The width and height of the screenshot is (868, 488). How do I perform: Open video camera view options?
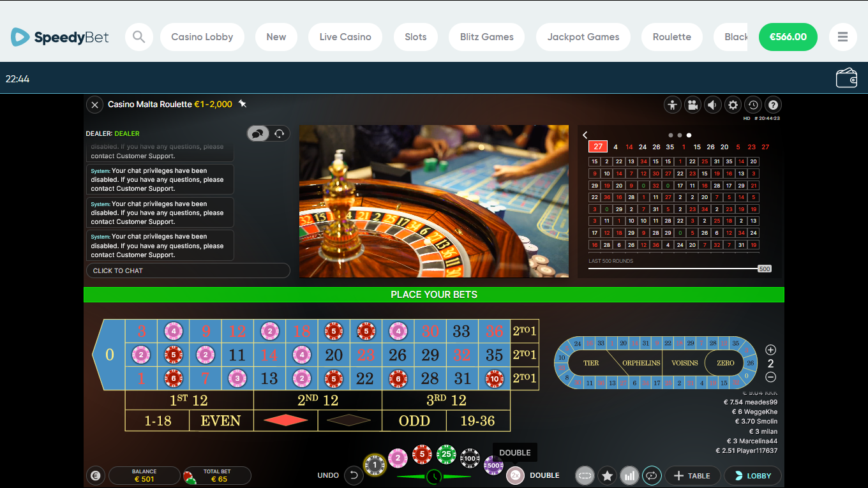click(x=692, y=105)
